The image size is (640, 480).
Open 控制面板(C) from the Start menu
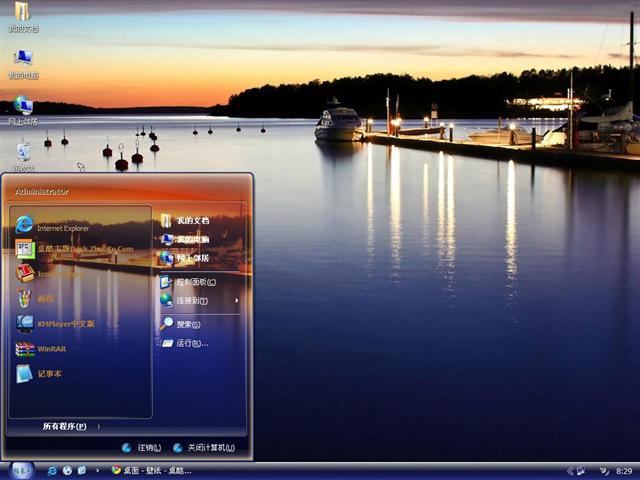[195, 282]
